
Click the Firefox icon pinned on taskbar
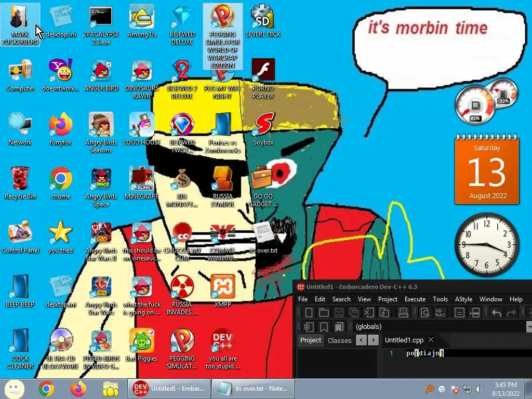[78, 389]
